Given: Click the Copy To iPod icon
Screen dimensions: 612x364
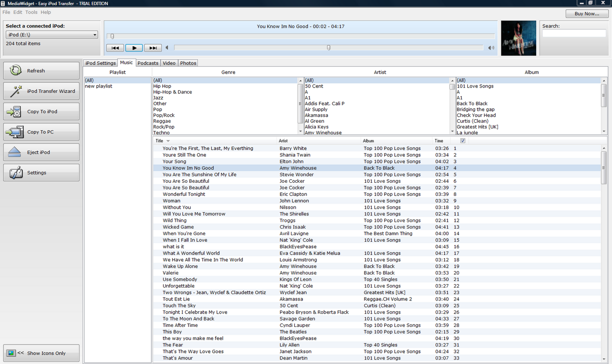Looking at the screenshot, I should point(14,112).
